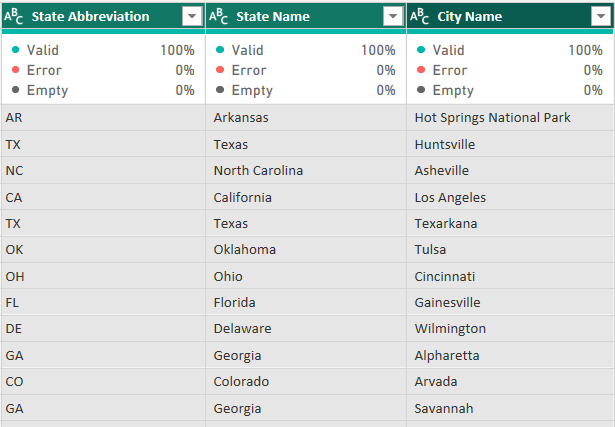Viewport: 615px width, 427px height.
Task: Select the Arkansas state name cell
Action: 306,118
